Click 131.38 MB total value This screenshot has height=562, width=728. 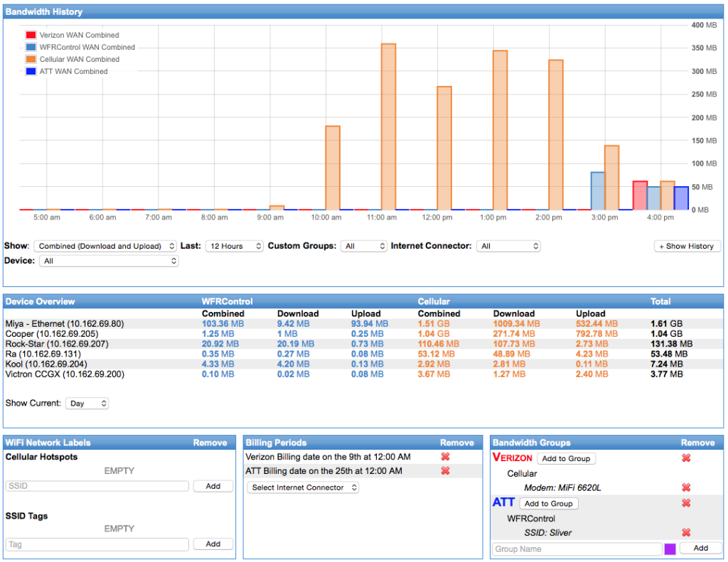671,344
